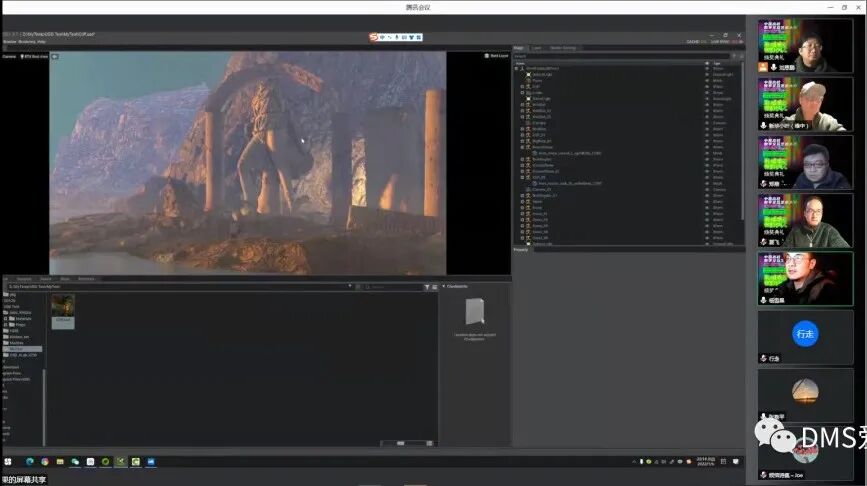Image resolution: width=867 pixels, height=486 pixels.
Task: Click the stage panel search field
Action: click(x=621, y=56)
